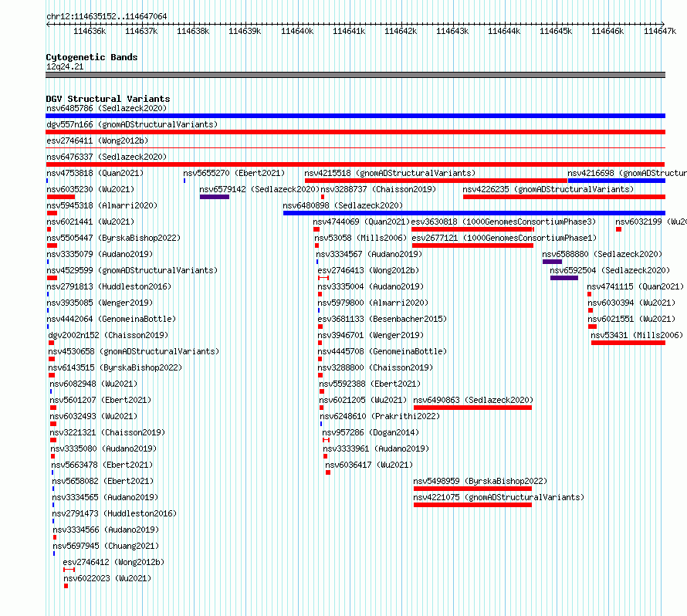Open nsv6143515 (ByrskaBishop2022) variant
Screen dimensions: 687x616
coord(115,367)
